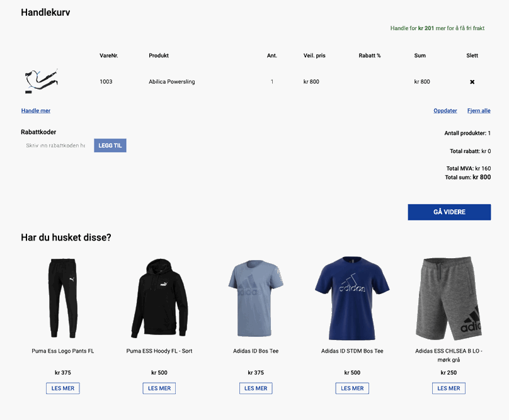Image resolution: width=509 pixels, height=420 pixels.
Task: Click LES MER under Adidas ID STDM Bos Tee
Action: click(x=352, y=388)
